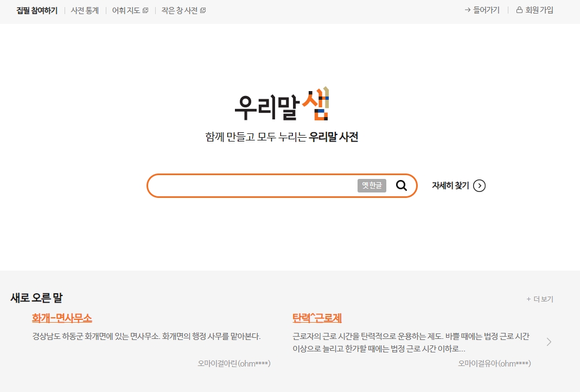The width and height of the screenshot is (580, 392).
Task: Enable the 옛한글 input mode
Action: point(371,185)
